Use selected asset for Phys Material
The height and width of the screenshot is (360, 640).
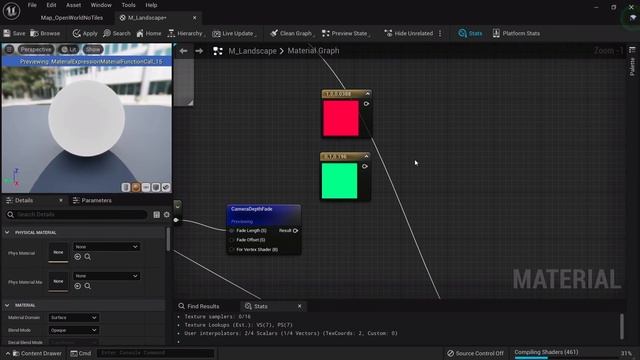(x=78, y=257)
